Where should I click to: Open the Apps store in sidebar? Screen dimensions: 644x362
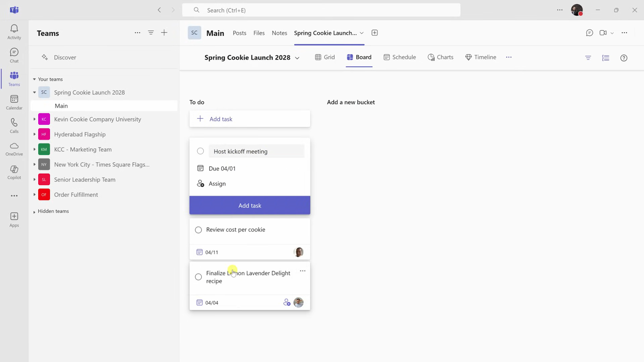coord(14,220)
